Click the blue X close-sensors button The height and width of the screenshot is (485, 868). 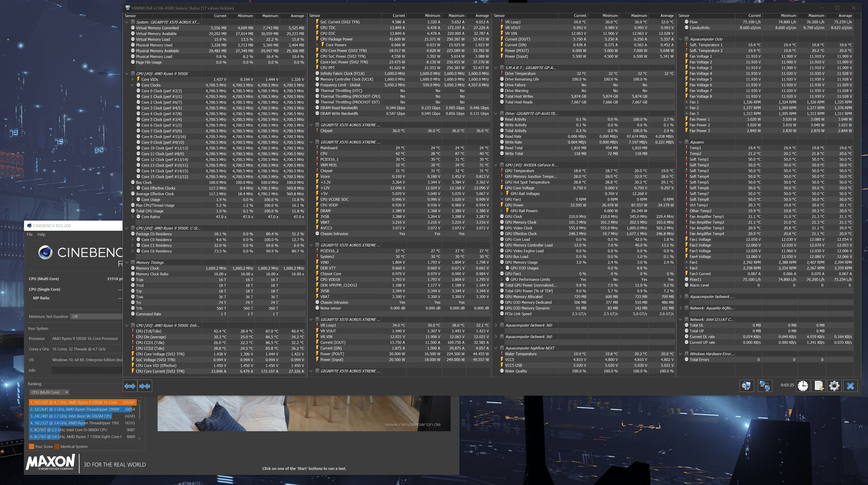point(850,386)
